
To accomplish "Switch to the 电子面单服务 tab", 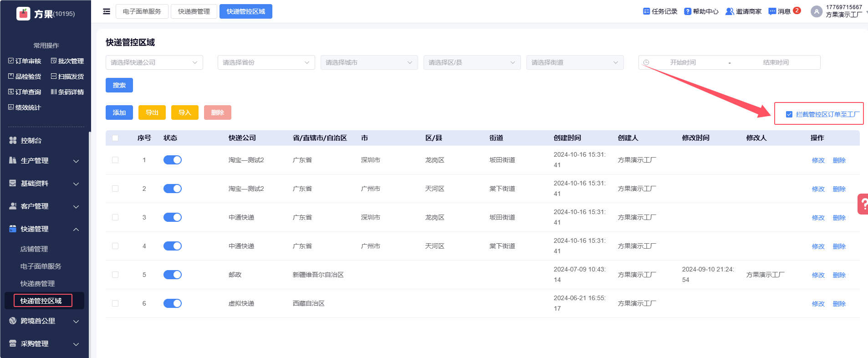I will click(x=142, y=11).
